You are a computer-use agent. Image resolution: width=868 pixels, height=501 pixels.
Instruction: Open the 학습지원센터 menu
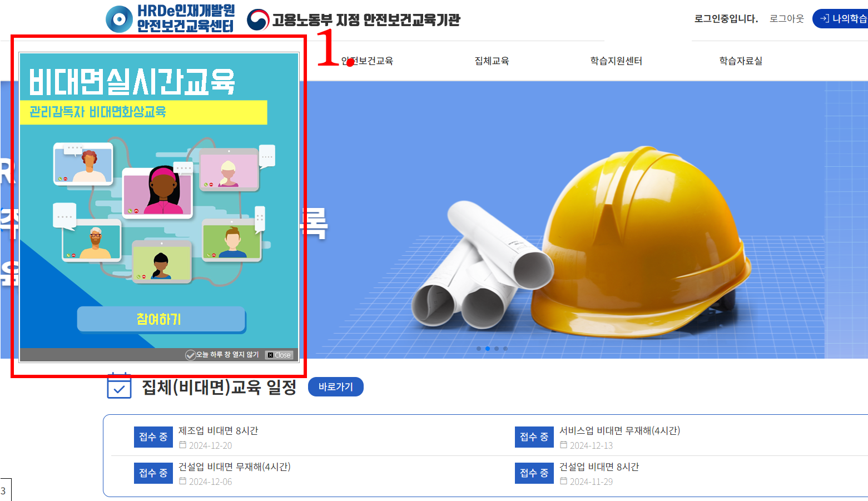tap(616, 61)
